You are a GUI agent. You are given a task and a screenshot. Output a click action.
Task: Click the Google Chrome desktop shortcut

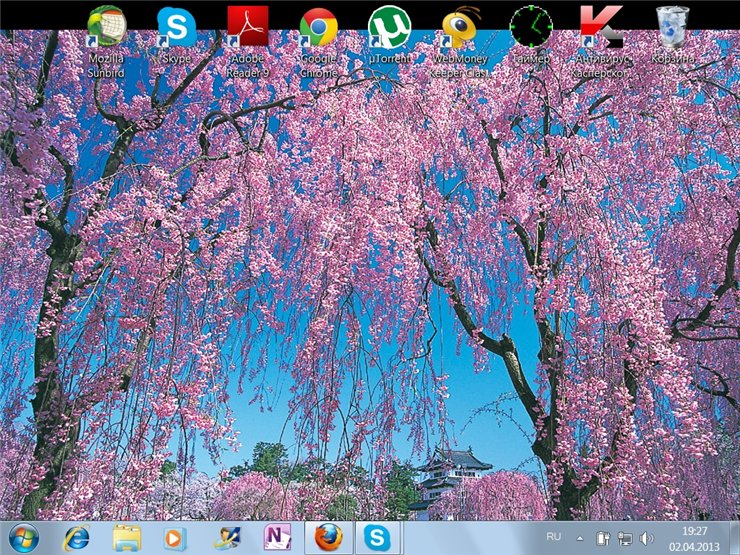pyautogui.click(x=319, y=27)
